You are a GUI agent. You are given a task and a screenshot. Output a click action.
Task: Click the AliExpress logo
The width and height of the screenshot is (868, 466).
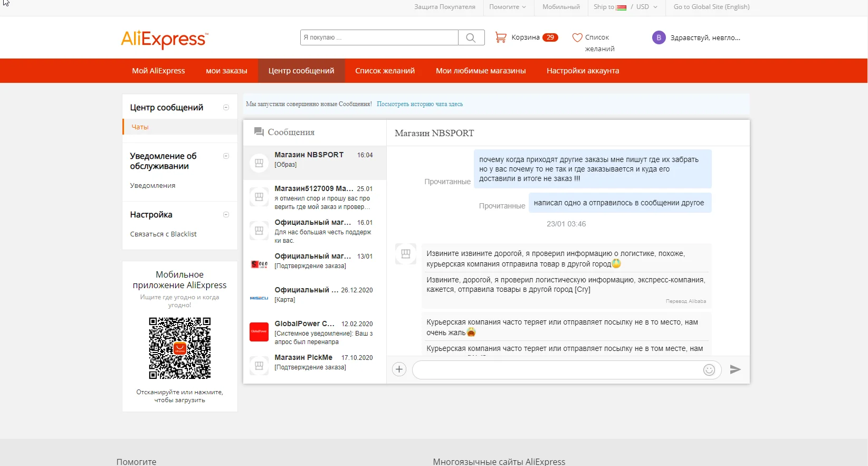coord(165,39)
